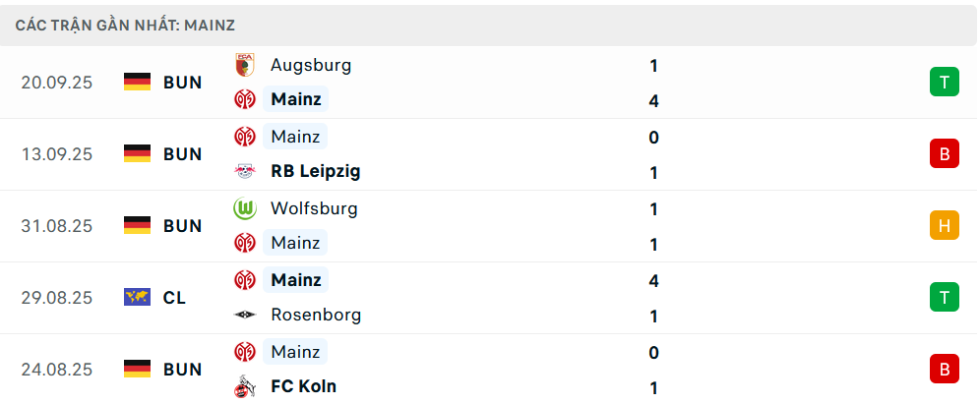Click the green T badge for 29.08.25
980x404 pixels.
pos(944,297)
